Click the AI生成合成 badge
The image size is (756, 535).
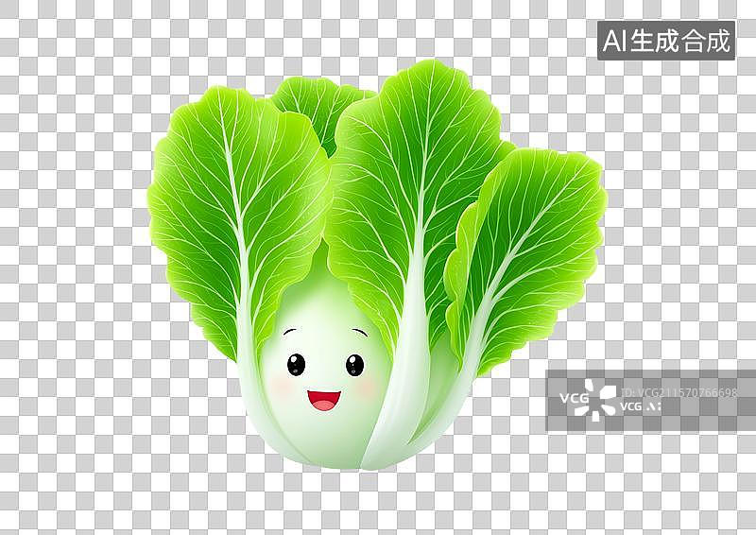665,41
